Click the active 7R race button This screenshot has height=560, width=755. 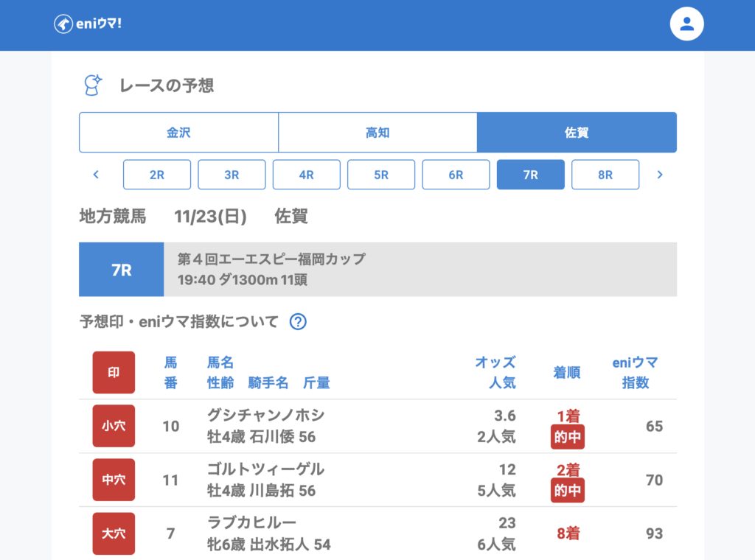tap(531, 175)
